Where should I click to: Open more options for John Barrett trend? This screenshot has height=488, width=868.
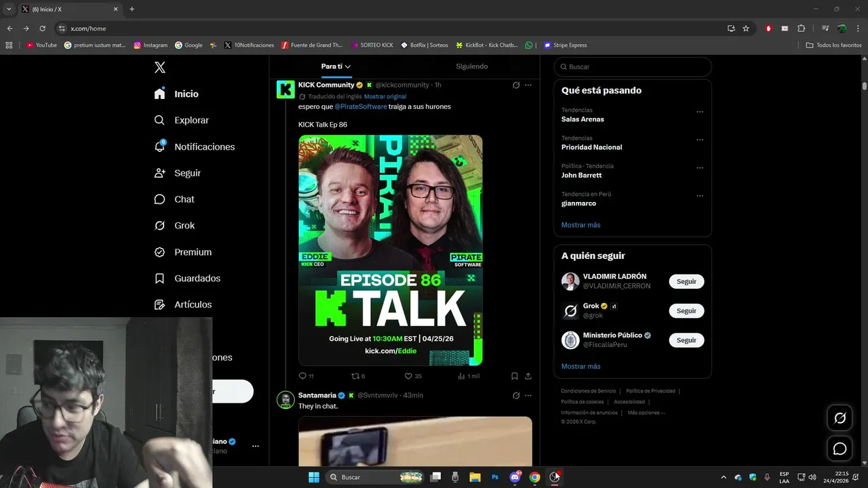[x=700, y=168]
